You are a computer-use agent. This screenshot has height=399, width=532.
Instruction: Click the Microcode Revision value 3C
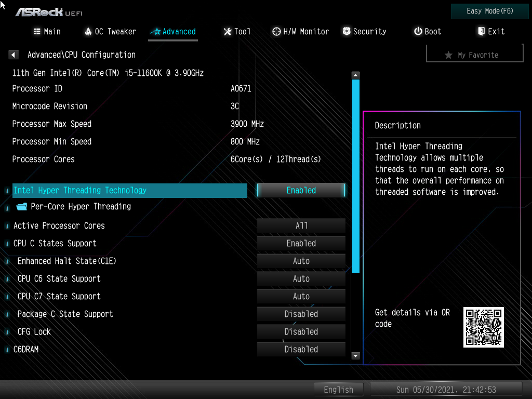(x=235, y=107)
